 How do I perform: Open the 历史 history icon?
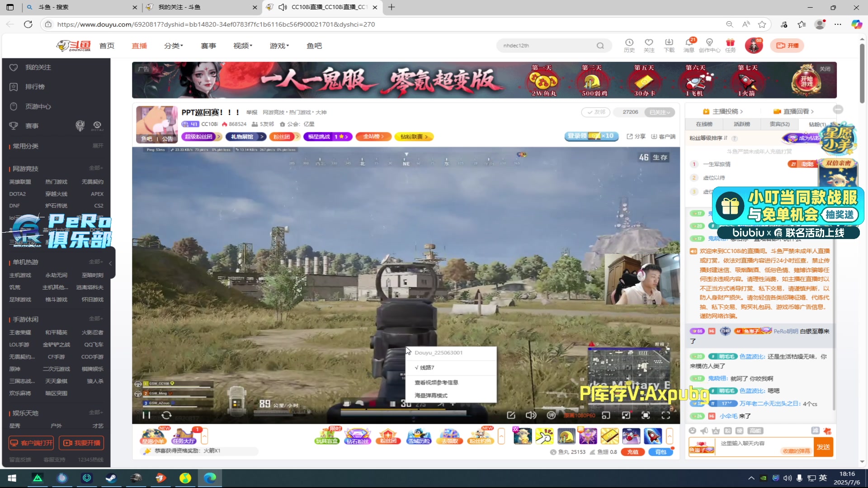[x=629, y=45]
